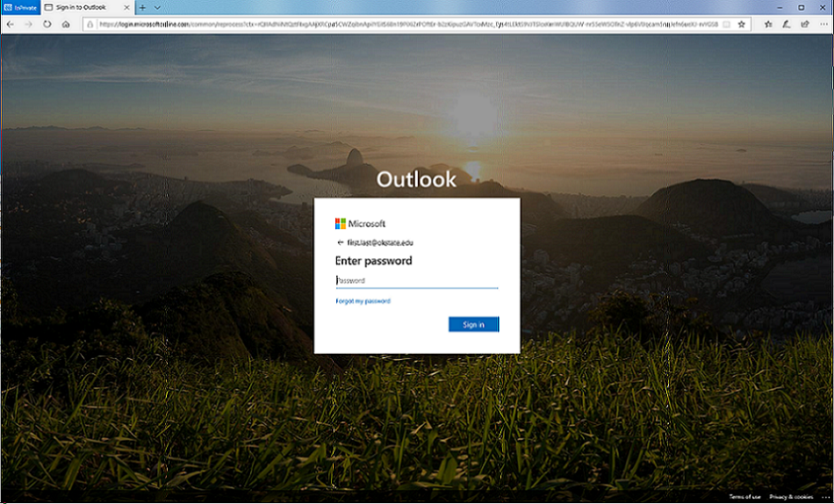This screenshot has width=834, height=504.
Task: Open Reading view from address bar
Action: click(x=726, y=24)
